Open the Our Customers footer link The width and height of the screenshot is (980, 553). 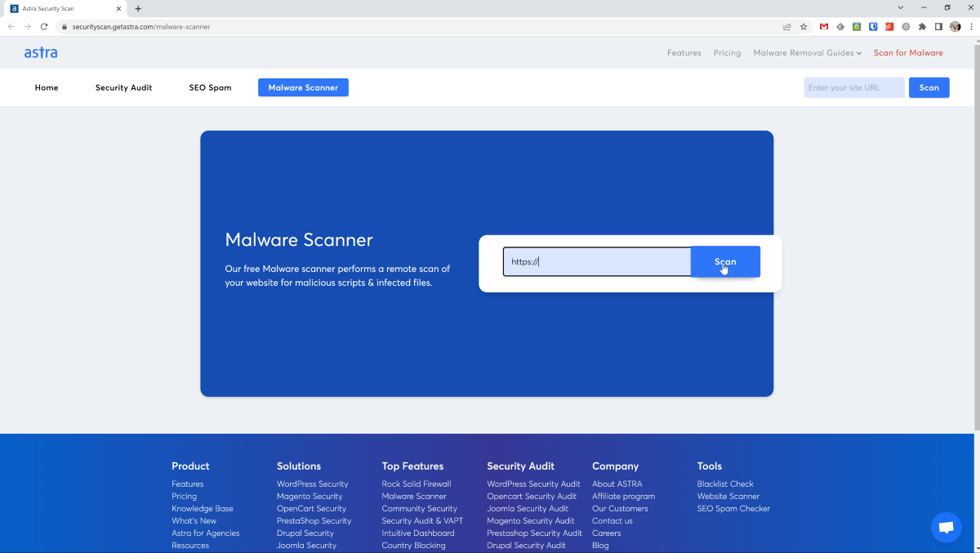click(x=621, y=509)
